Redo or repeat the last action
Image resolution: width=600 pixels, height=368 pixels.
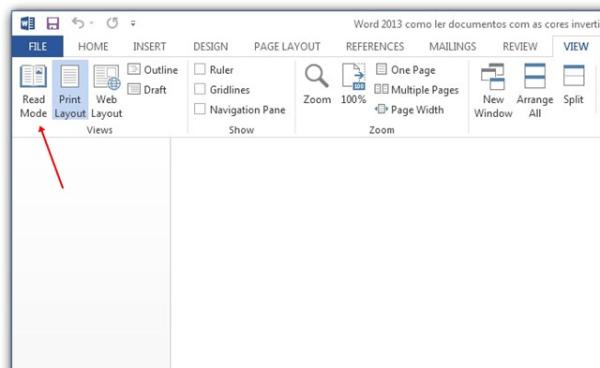tap(112, 23)
